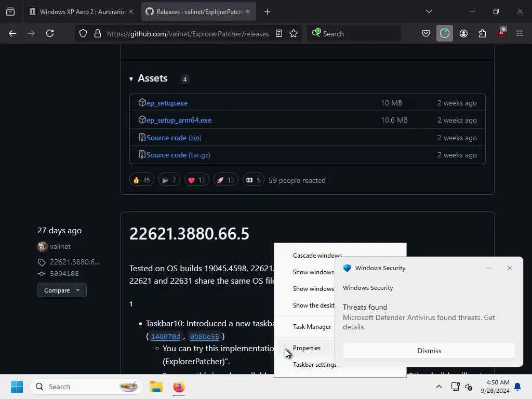Image resolution: width=532 pixels, height=399 pixels.
Task: Click the rocket reaction 13
Action: pyautogui.click(x=226, y=180)
